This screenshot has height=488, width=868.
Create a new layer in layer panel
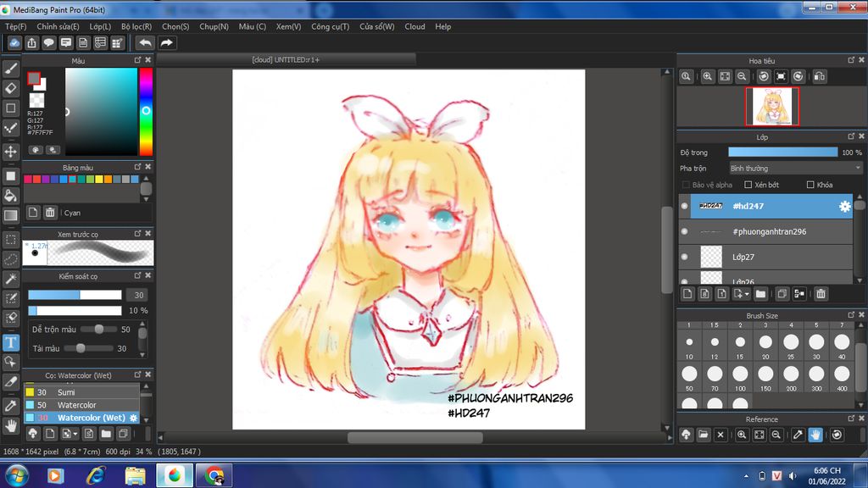click(687, 294)
